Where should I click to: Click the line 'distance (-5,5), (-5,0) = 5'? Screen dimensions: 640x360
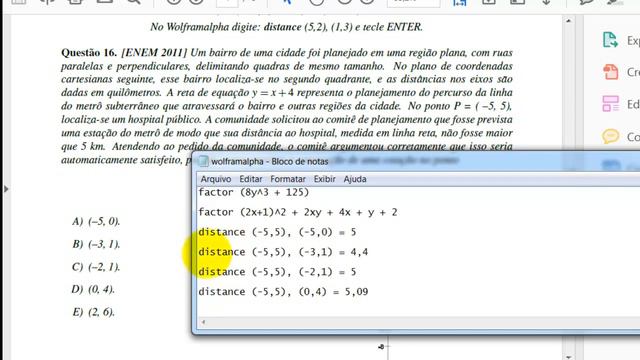pos(277,232)
